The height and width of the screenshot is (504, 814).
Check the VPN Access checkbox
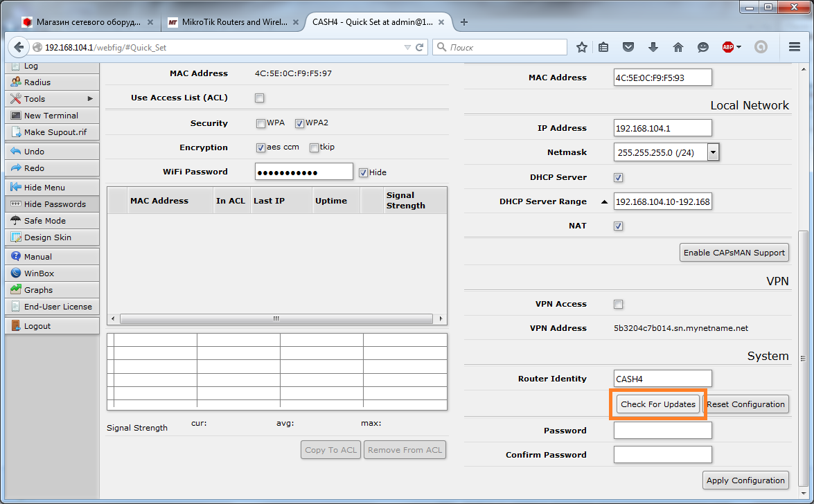coord(618,305)
